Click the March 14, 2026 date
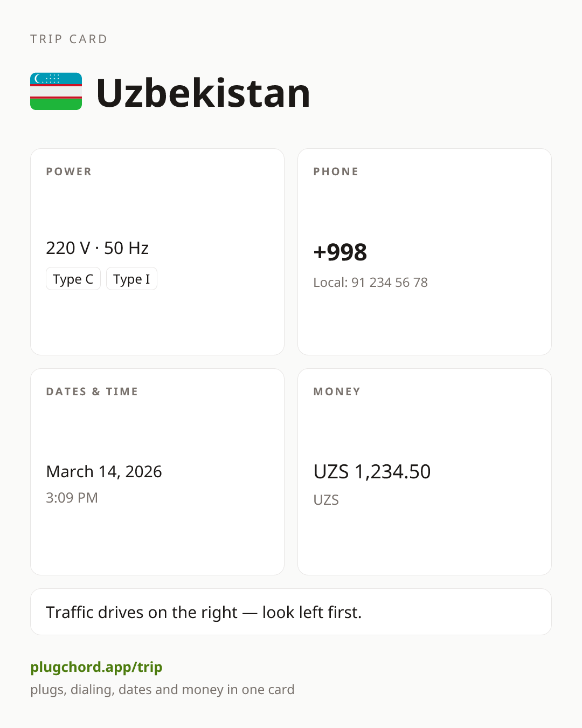The image size is (582, 728). [x=104, y=471]
